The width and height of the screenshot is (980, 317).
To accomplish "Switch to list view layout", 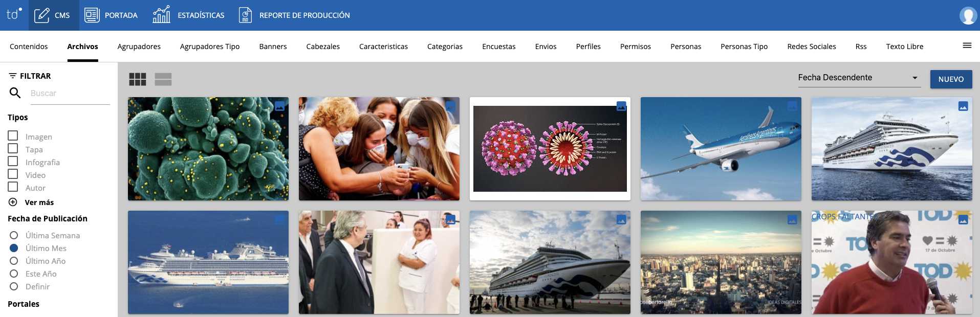I will [x=163, y=79].
